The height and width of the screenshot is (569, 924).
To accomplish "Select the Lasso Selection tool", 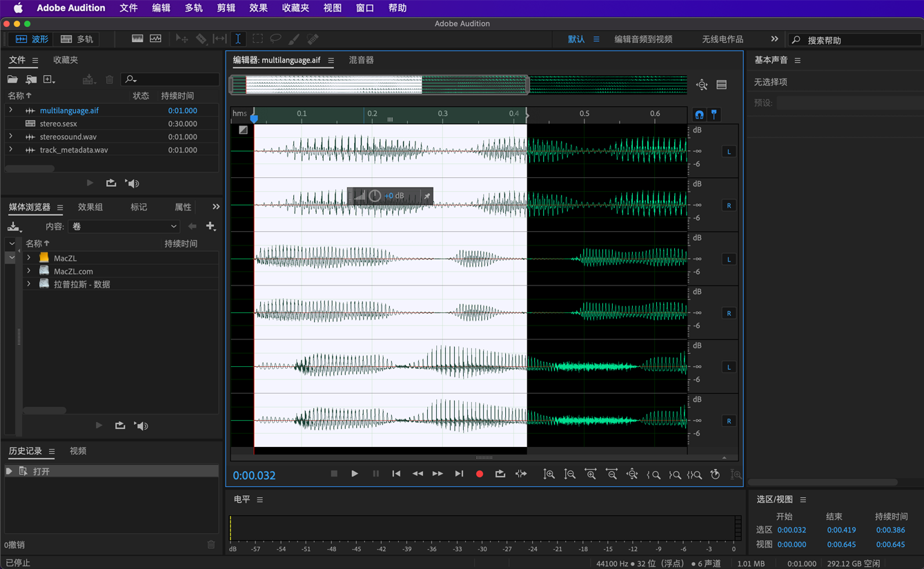I will coord(275,39).
